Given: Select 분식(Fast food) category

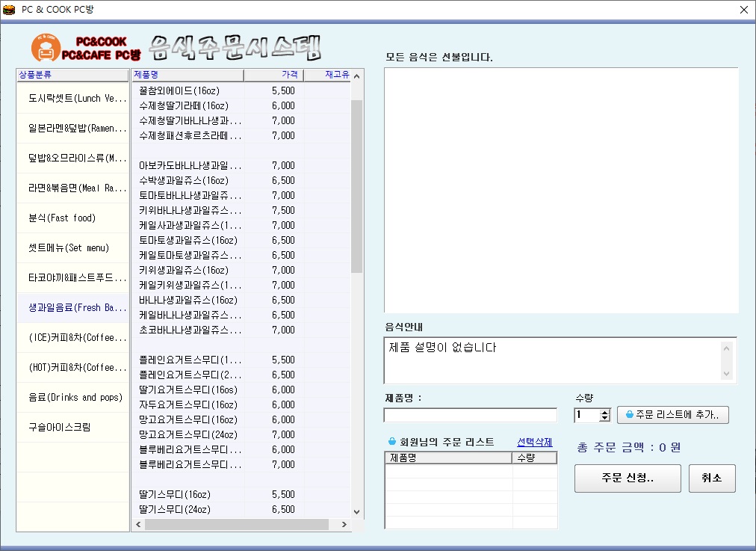Looking at the screenshot, I should tap(72, 218).
